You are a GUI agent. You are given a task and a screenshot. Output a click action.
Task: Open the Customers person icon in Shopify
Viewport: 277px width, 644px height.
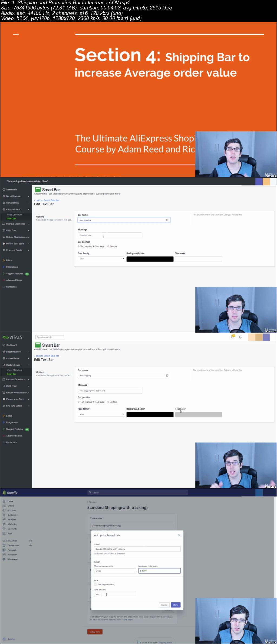coord(4,515)
